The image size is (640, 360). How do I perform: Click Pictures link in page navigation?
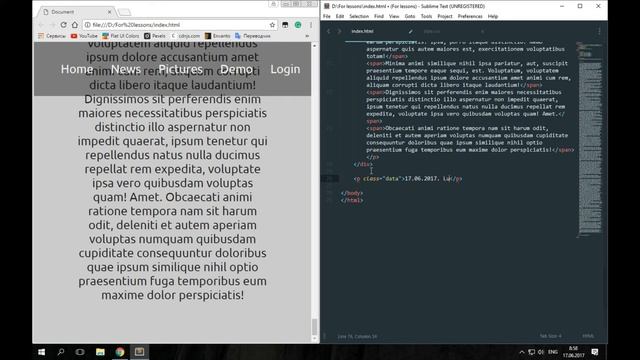pyautogui.click(x=180, y=69)
